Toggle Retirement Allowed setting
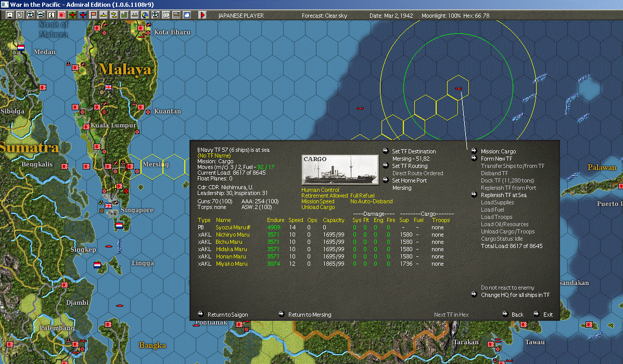This screenshot has width=623, height=364. [x=324, y=196]
